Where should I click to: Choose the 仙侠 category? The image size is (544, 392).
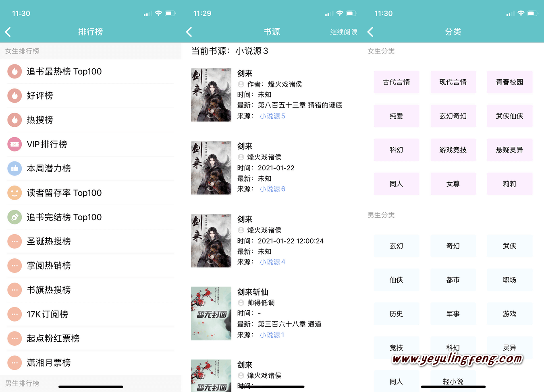[397, 280]
